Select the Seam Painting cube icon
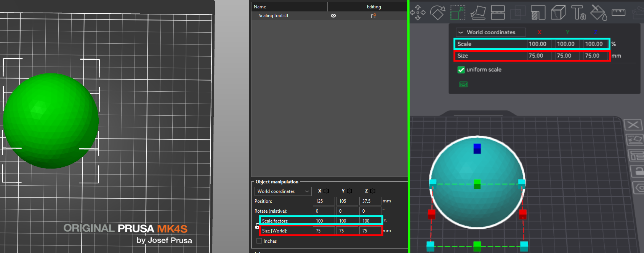The image size is (644, 253). coord(558,12)
